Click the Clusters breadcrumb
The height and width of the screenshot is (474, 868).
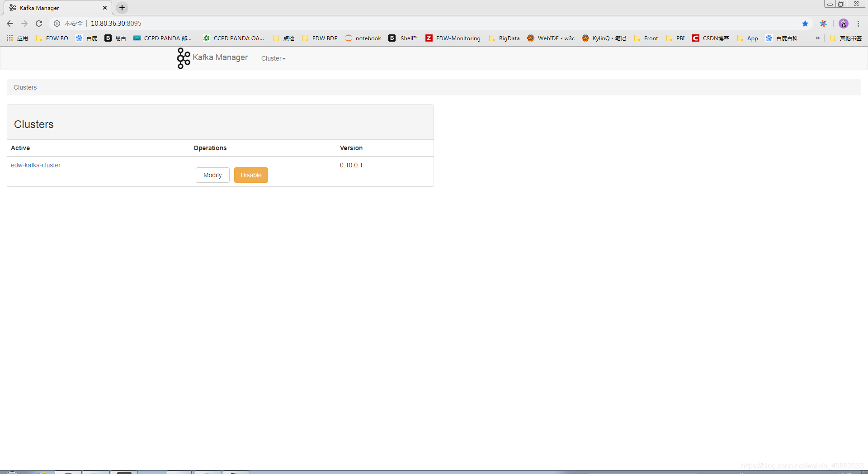tap(25, 87)
